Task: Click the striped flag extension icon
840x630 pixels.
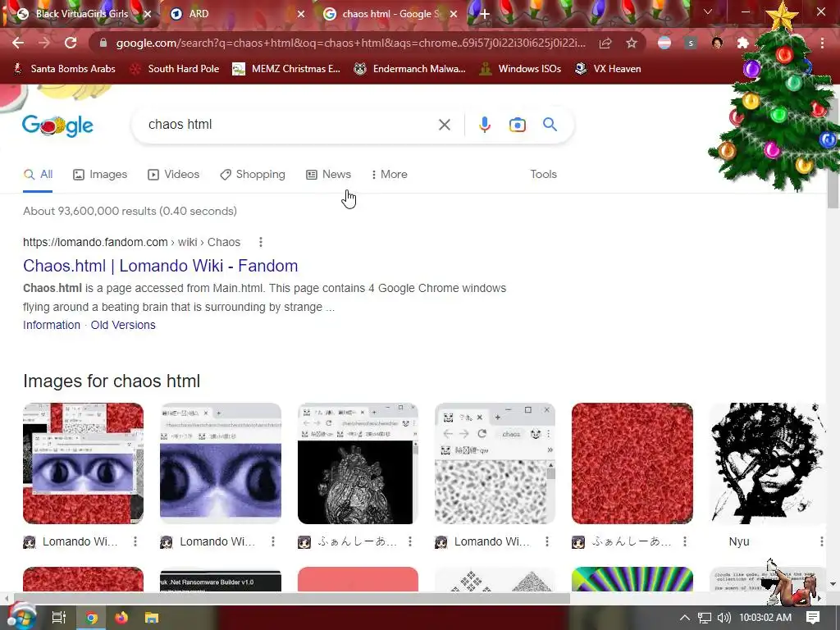Action: tap(664, 43)
